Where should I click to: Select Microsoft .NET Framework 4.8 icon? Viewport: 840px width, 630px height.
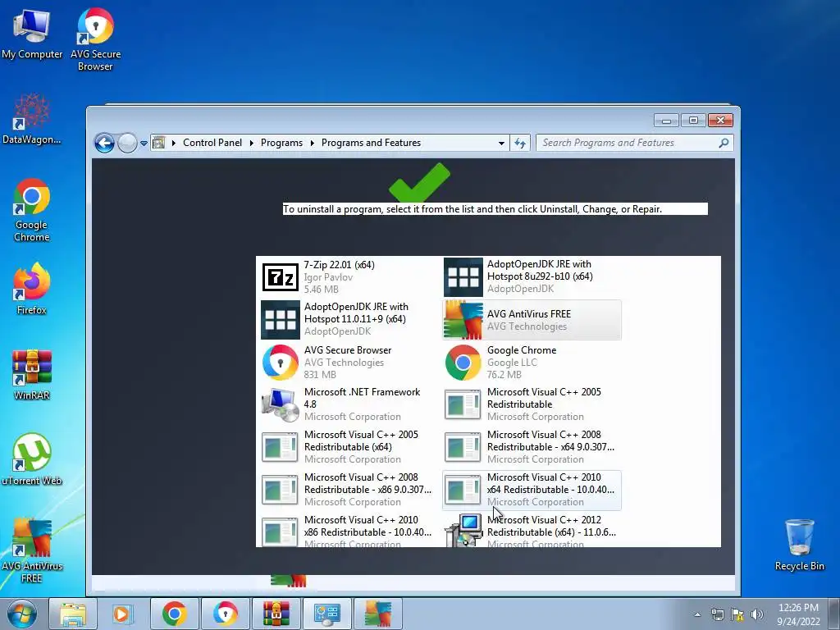click(x=281, y=405)
